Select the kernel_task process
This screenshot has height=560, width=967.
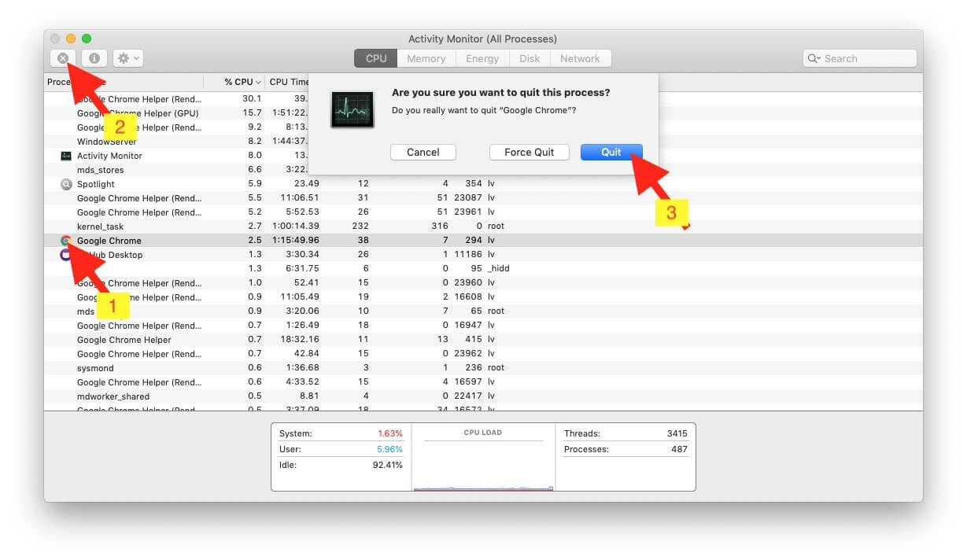(x=101, y=227)
